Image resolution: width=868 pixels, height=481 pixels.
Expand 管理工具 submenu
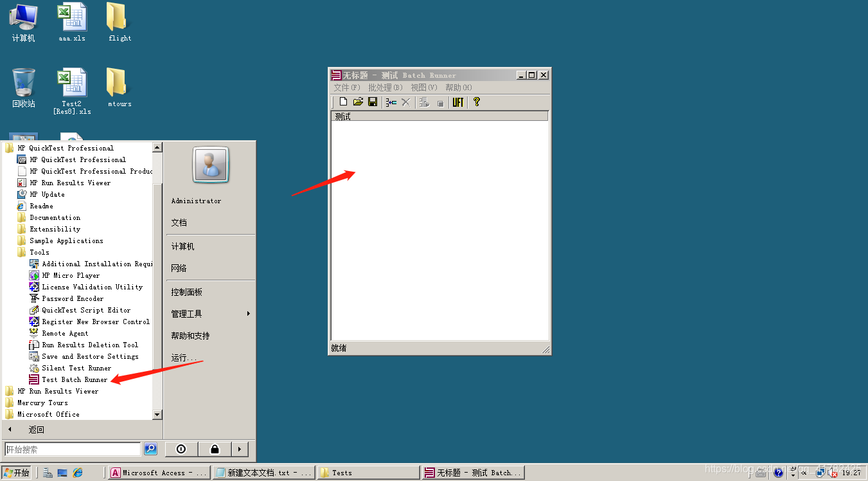pyautogui.click(x=210, y=314)
